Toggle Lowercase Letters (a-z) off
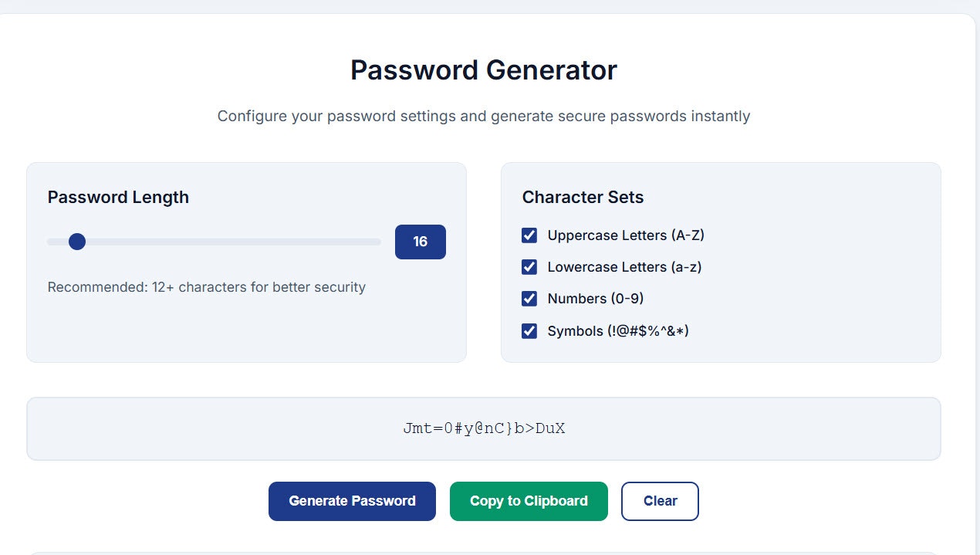This screenshot has height=555, width=980. click(529, 267)
